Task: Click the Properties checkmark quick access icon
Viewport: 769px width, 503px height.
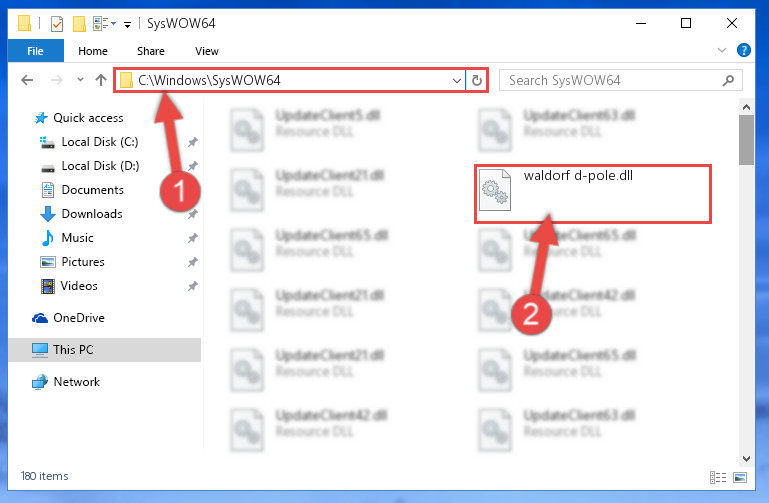Action: coord(57,24)
